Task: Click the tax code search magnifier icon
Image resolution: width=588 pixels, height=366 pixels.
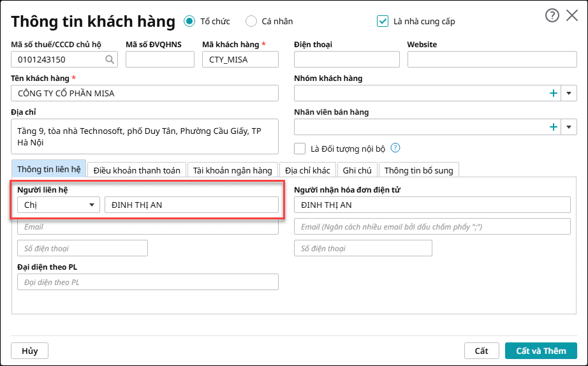Action: (x=110, y=59)
